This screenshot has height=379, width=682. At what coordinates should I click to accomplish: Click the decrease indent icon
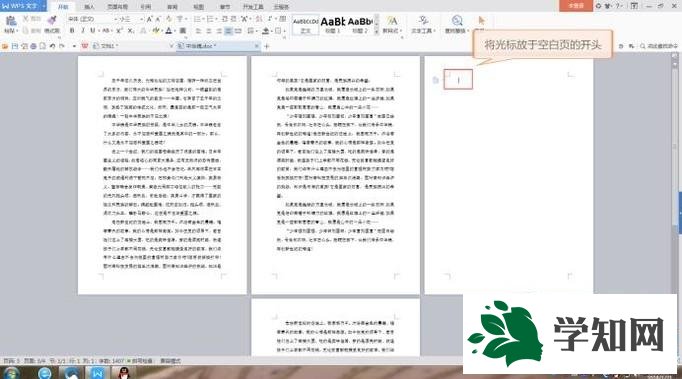(x=225, y=19)
